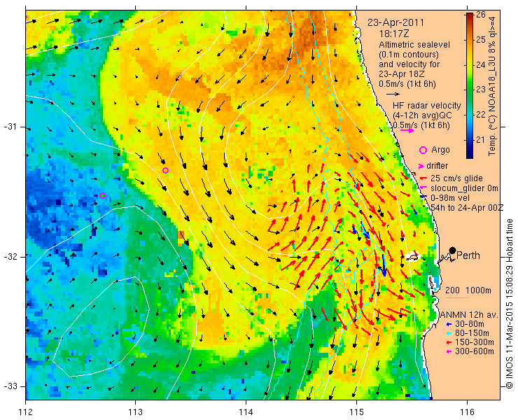Click the temperature colorbar gradient

tap(470, 85)
